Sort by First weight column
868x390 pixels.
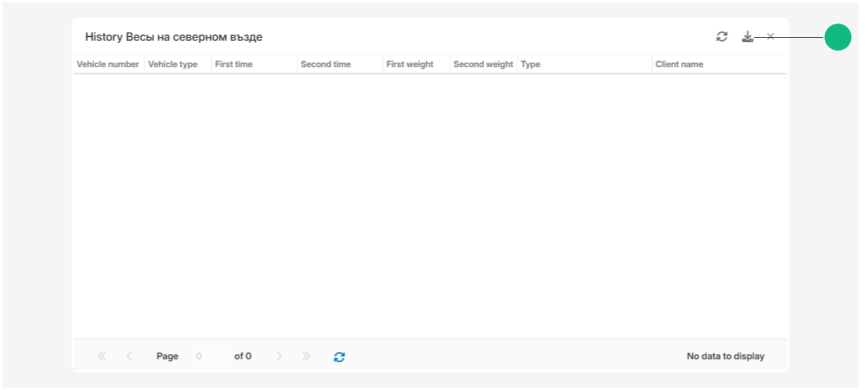(410, 64)
